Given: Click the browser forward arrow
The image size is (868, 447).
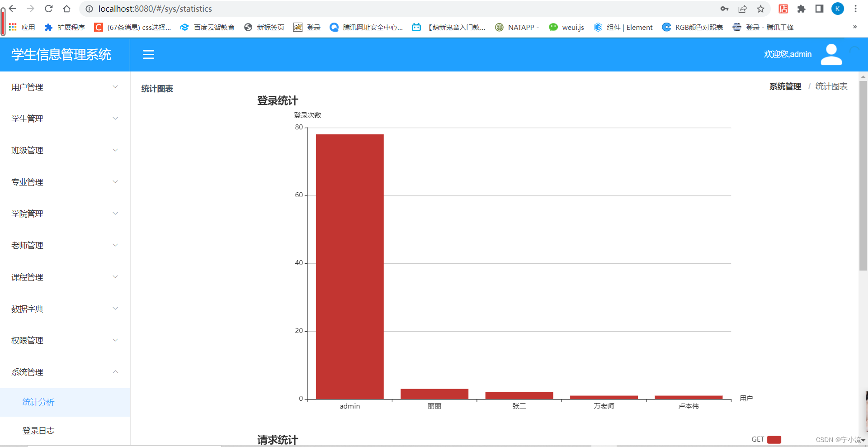Looking at the screenshot, I should coord(30,9).
